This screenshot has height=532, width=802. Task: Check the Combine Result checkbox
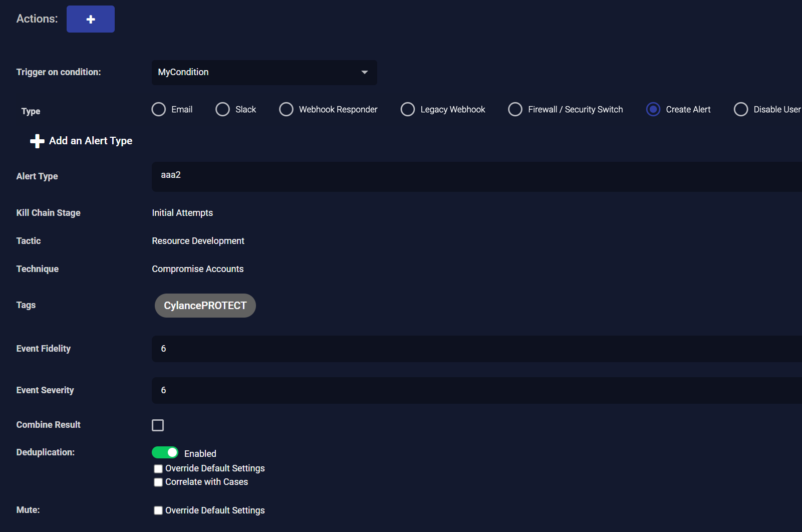(x=158, y=425)
